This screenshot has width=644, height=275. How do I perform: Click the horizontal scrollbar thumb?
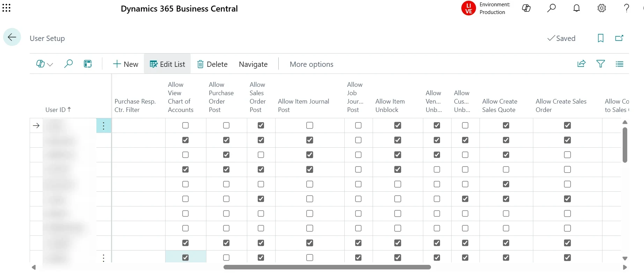coord(327,267)
